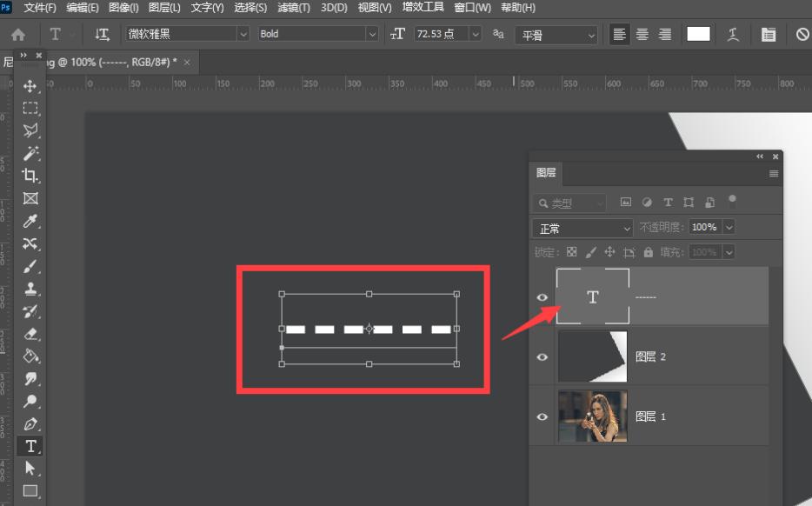Select the Path Selection arrow tool

point(30,469)
